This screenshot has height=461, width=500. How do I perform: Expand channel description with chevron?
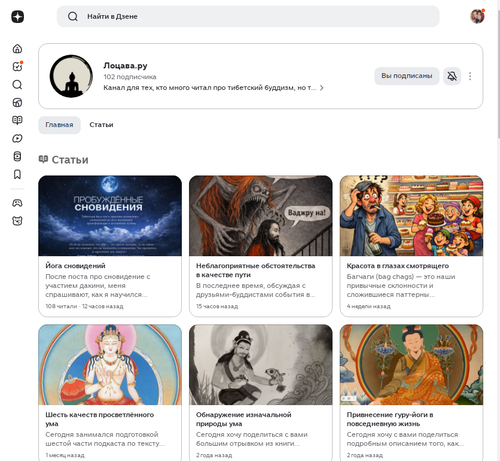(x=322, y=88)
